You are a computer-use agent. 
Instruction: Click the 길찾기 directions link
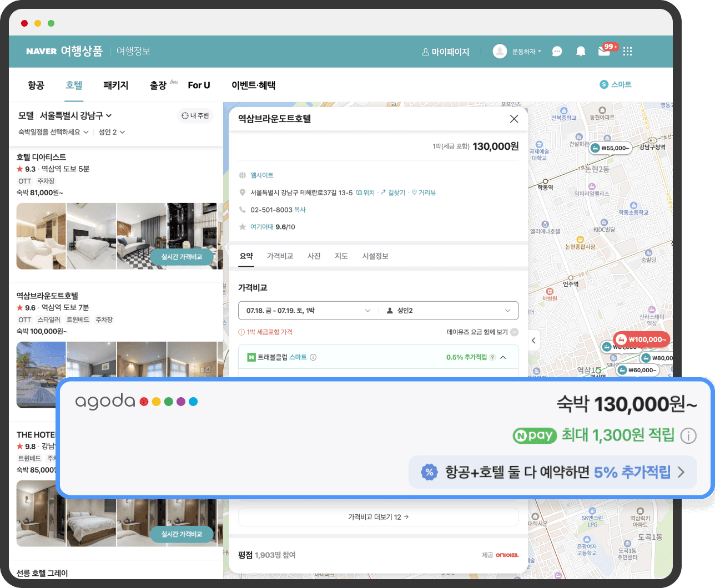click(393, 192)
